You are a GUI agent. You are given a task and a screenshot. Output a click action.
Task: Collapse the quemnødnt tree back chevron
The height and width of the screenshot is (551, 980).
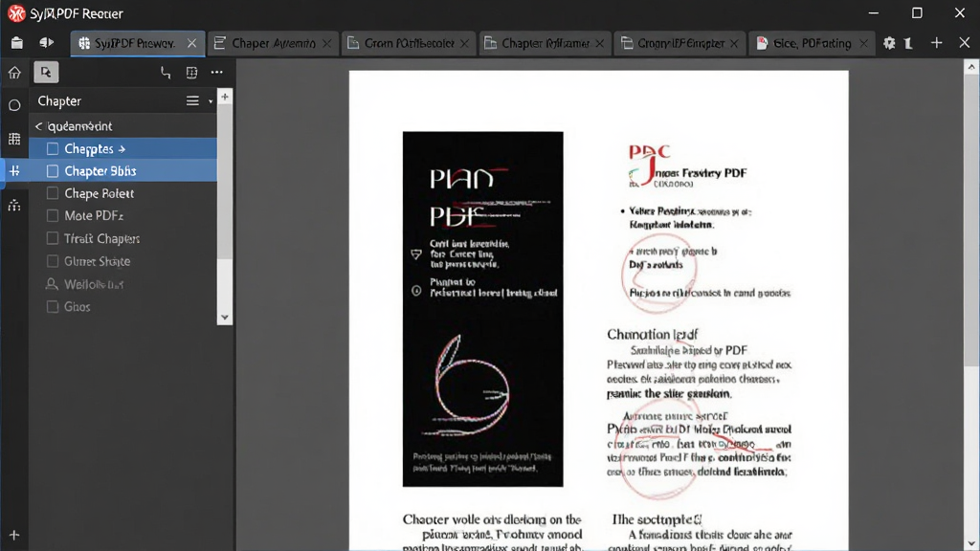click(38, 126)
